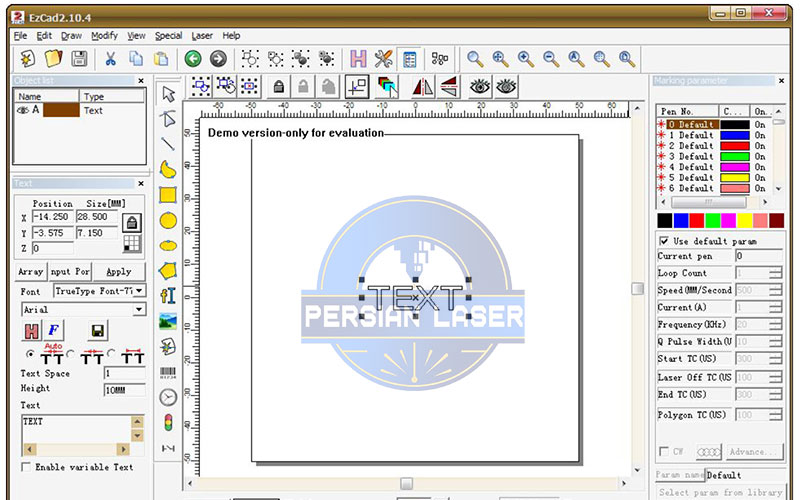The image size is (800, 500).
Task: Open a file with the folder icon
Action: tap(53, 59)
